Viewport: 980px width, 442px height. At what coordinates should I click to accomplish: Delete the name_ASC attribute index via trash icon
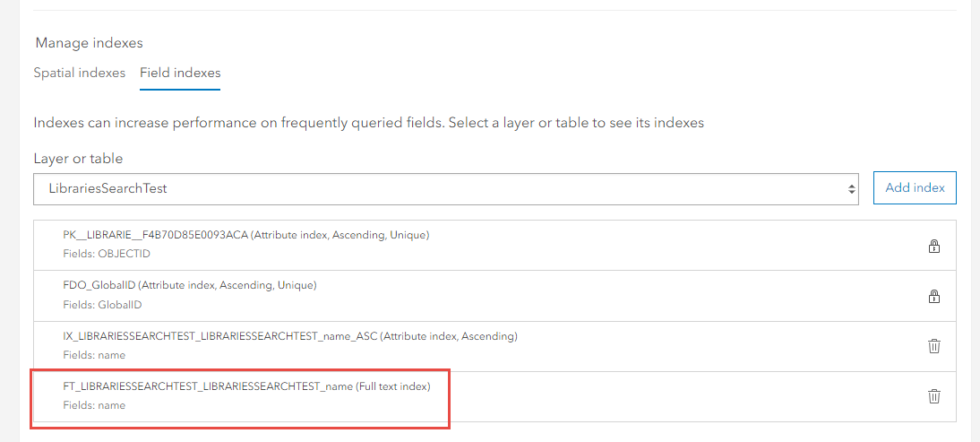pyautogui.click(x=933, y=346)
